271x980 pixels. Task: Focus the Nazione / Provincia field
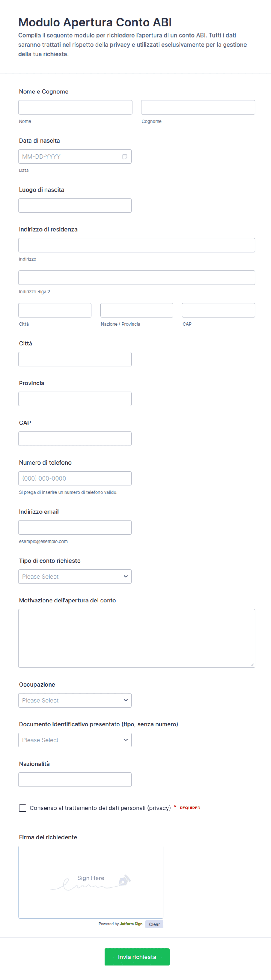137,310
